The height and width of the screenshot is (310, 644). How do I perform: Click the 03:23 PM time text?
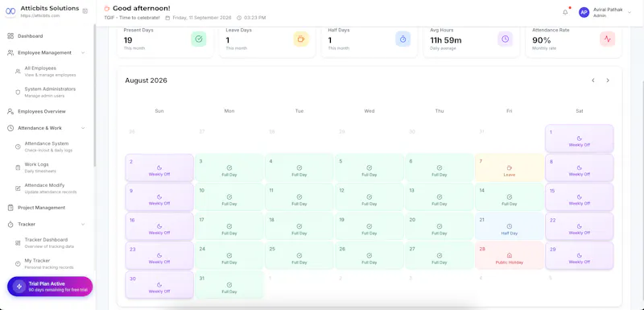[x=254, y=18]
